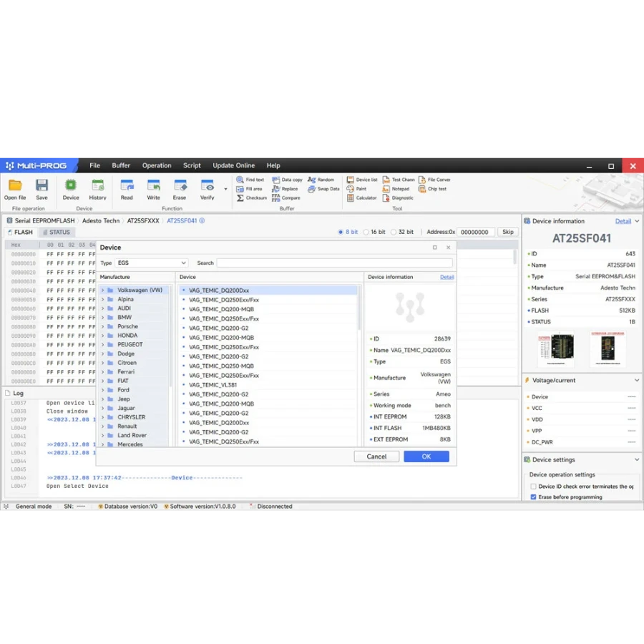The image size is (644, 644).
Task: Open the Type EGS dropdown
Action: coord(151,263)
